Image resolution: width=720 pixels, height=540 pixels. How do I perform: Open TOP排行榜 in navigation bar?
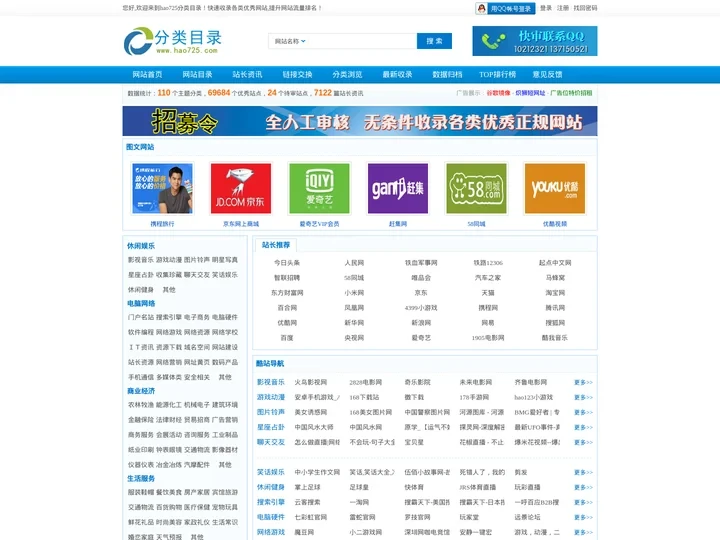click(498, 74)
